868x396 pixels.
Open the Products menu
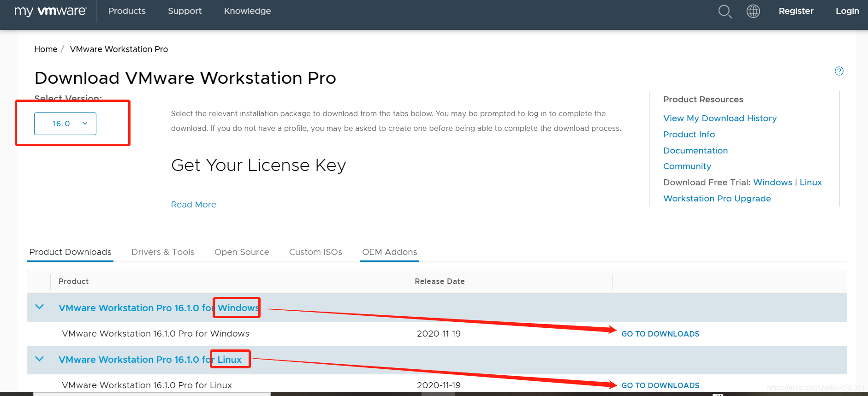tap(127, 11)
